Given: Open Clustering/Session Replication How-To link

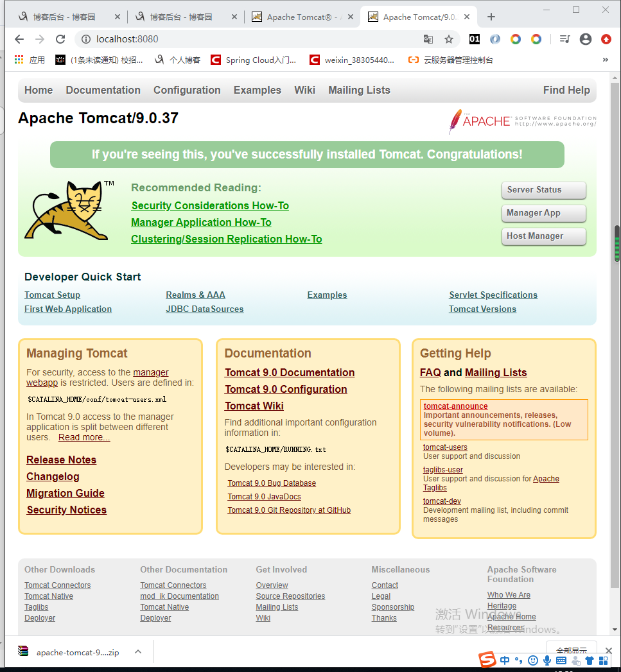Looking at the screenshot, I should [227, 239].
